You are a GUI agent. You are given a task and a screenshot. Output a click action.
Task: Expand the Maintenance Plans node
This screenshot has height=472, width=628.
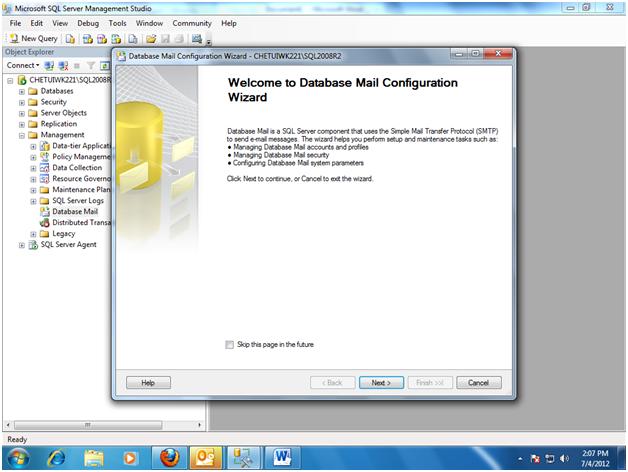coord(33,190)
